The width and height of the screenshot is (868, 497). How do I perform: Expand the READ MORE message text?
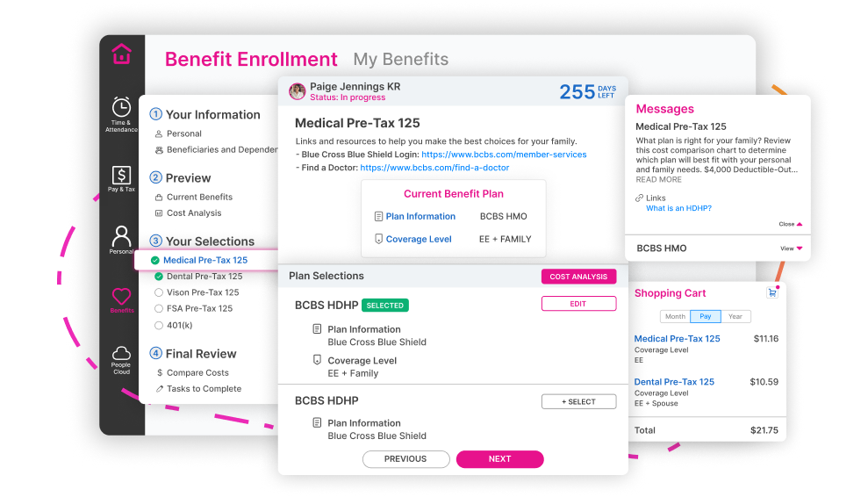click(658, 179)
